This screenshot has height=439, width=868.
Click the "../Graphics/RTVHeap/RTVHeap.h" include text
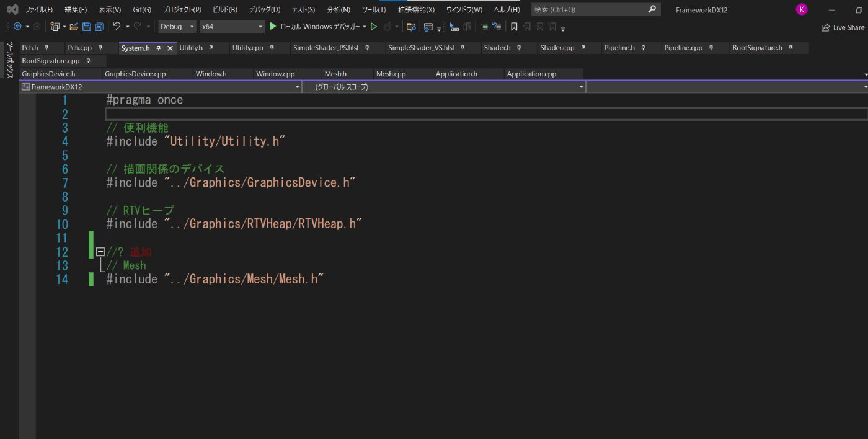(263, 224)
